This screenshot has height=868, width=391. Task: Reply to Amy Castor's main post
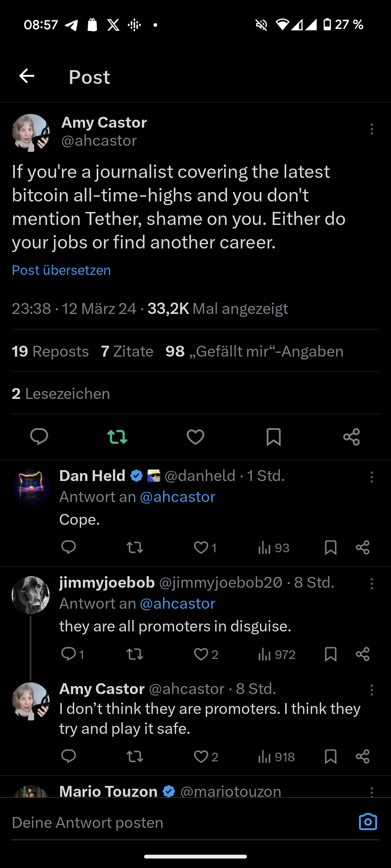click(39, 437)
